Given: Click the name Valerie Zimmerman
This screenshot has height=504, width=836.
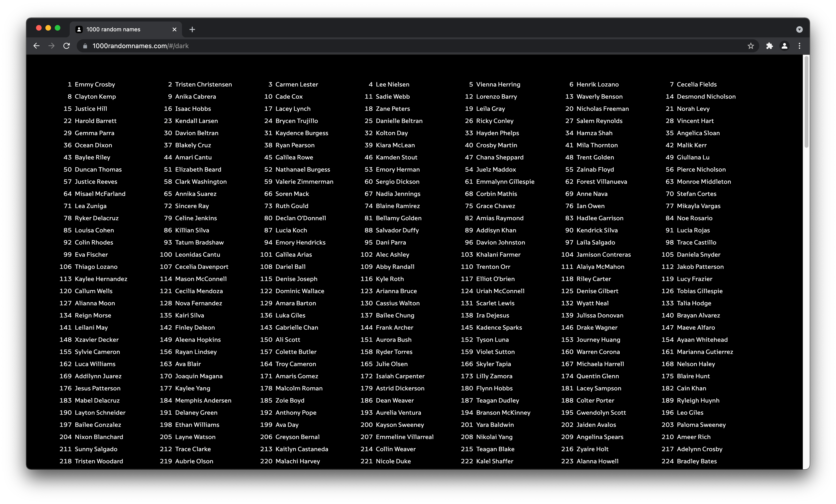Looking at the screenshot, I should (x=304, y=182).
